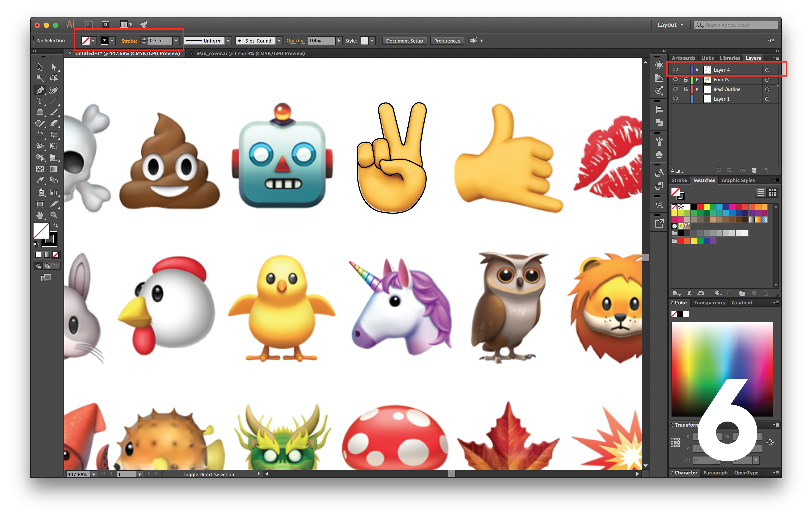Image resolution: width=812 pixels, height=519 pixels.
Task: Toggle visibility of Emoji's layer
Action: (675, 80)
